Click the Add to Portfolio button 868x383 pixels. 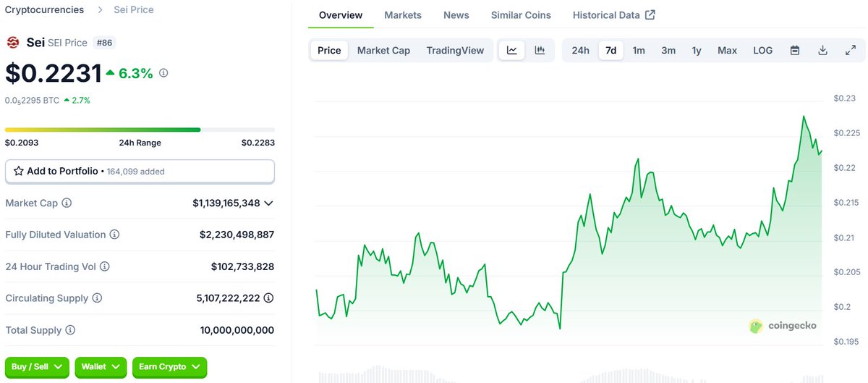(140, 172)
